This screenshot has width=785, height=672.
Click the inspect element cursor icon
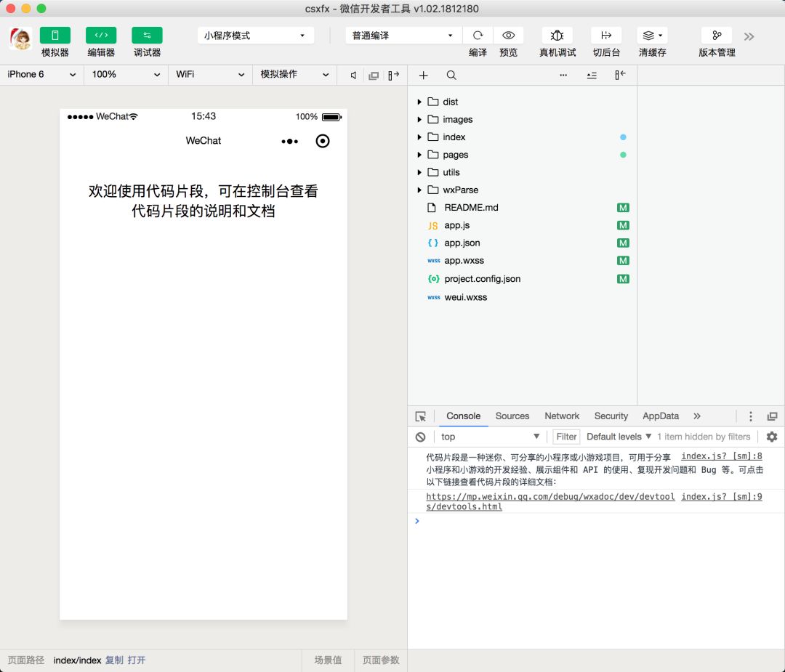(x=421, y=416)
